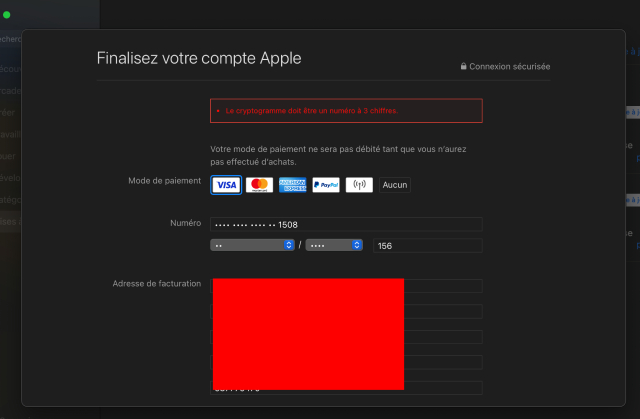Select Aucun payment option
Image resolution: width=640 pixels, height=419 pixels.
point(395,185)
